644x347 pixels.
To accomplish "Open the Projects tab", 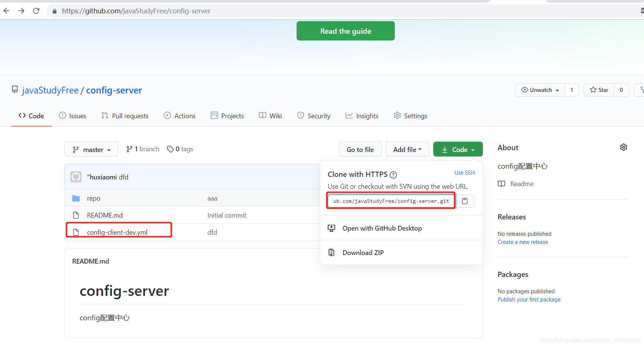I will [227, 116].
